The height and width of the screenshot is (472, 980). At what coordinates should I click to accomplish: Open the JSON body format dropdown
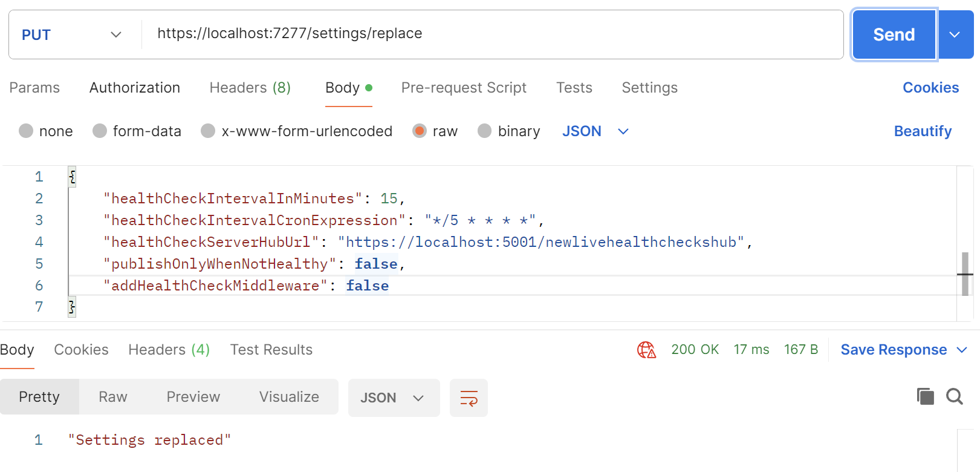click(x=595, y=131)
